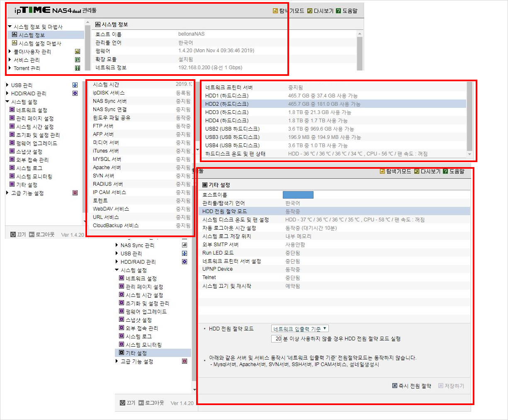Open 도움말 above the 기타 설정 panel
The width and height of the screenshot is (508, 420).
(454, 171)
